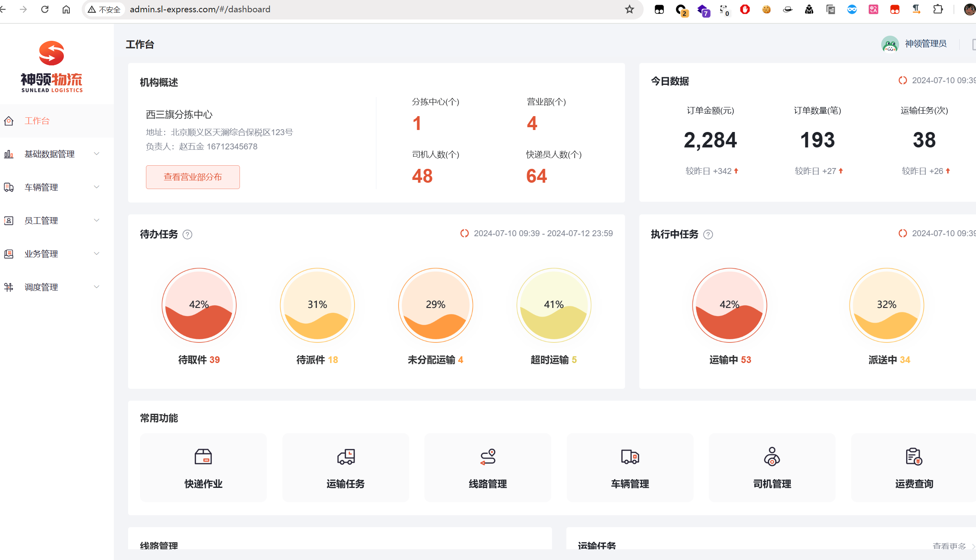Click the 不安全 site security warning

[x=104, y=10]
